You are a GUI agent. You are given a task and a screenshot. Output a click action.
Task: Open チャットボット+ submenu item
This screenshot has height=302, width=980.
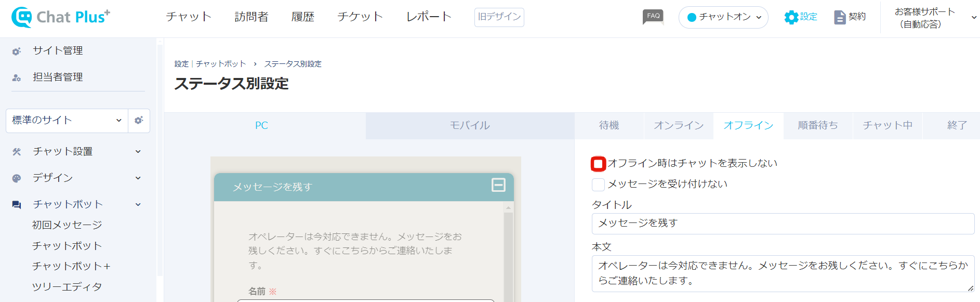(71, 266)
